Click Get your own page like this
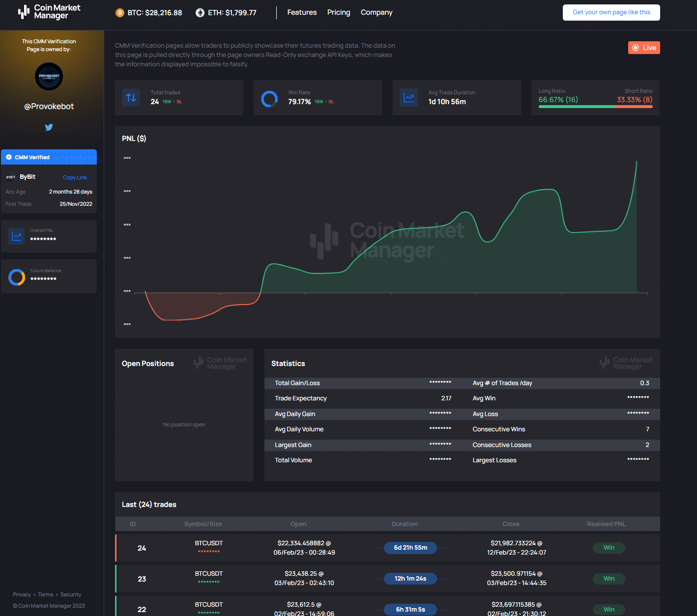Viewport: 697px width, 616px height. click(611, 12)
